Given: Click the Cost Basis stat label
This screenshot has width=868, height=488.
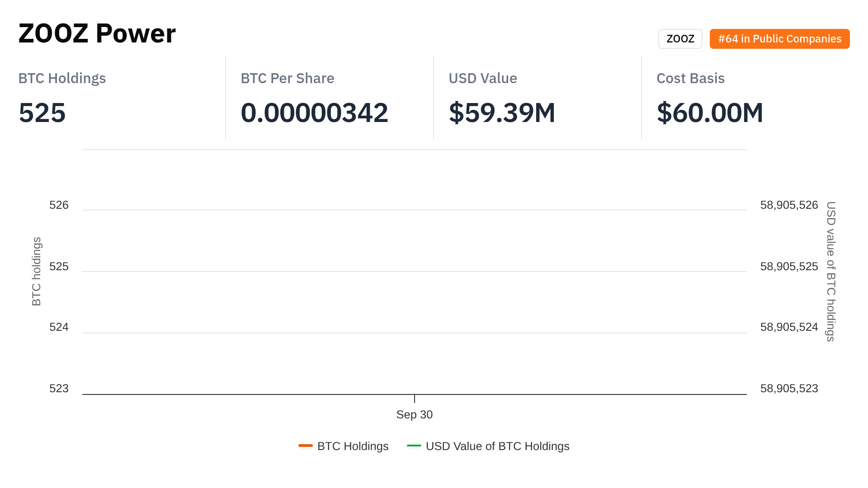Looking at the screenshot, I should tap(690, 78).
